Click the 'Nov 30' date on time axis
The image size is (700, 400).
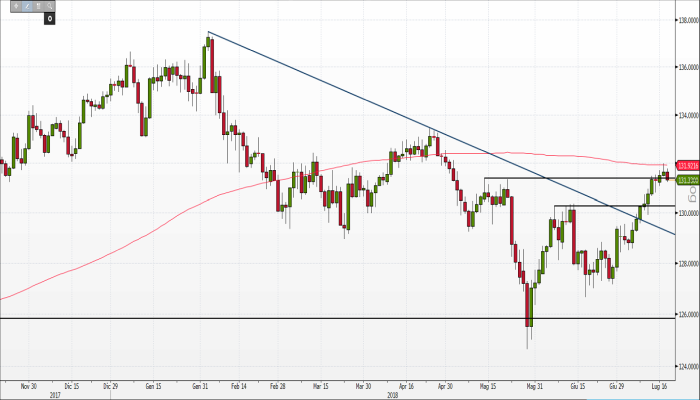click(x=28, y=384)
